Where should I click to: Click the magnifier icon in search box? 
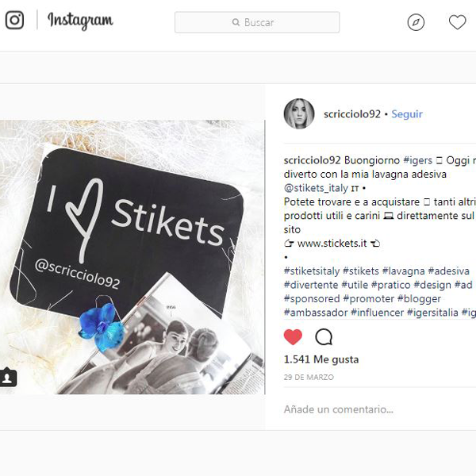(x=236, y=22)
